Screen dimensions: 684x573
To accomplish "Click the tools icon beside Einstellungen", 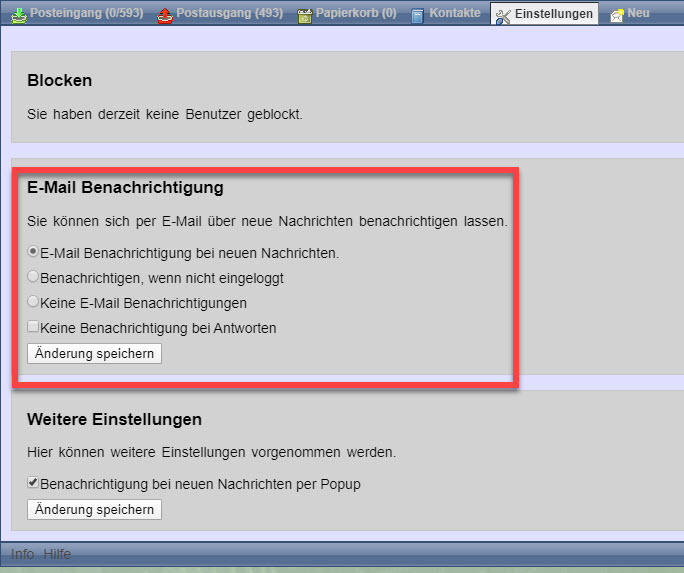I will tap(502, 15).
